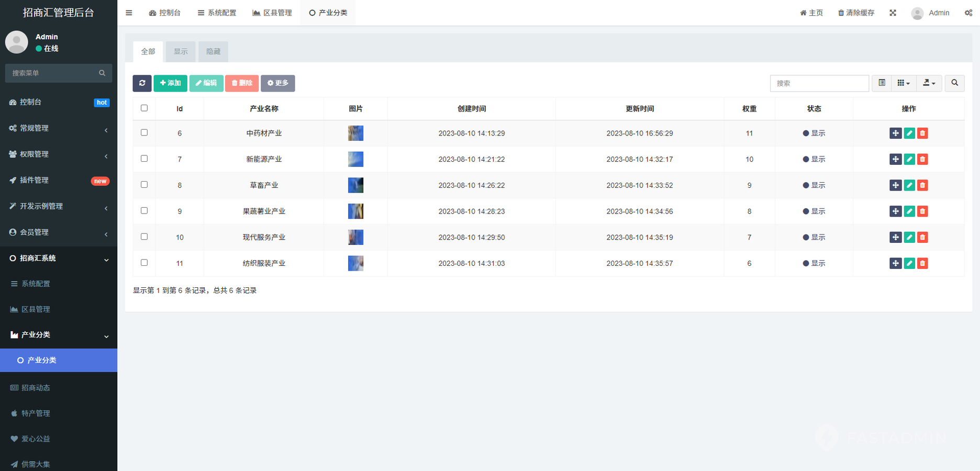Edit the 新能源产业 row with pencil icon
This screenshot has width=980, height=471.
tap(909, 159)
